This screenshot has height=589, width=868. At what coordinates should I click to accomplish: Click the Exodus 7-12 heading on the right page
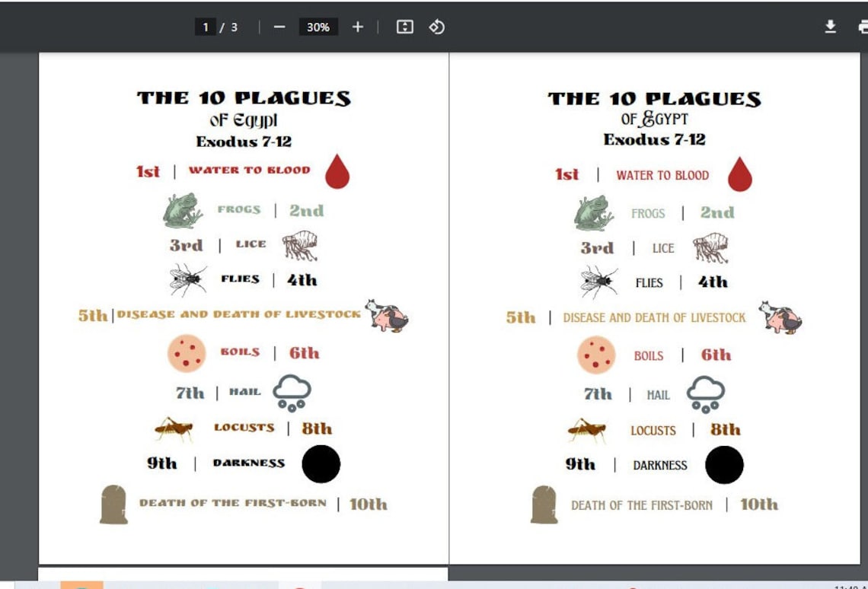pos(655,140)
